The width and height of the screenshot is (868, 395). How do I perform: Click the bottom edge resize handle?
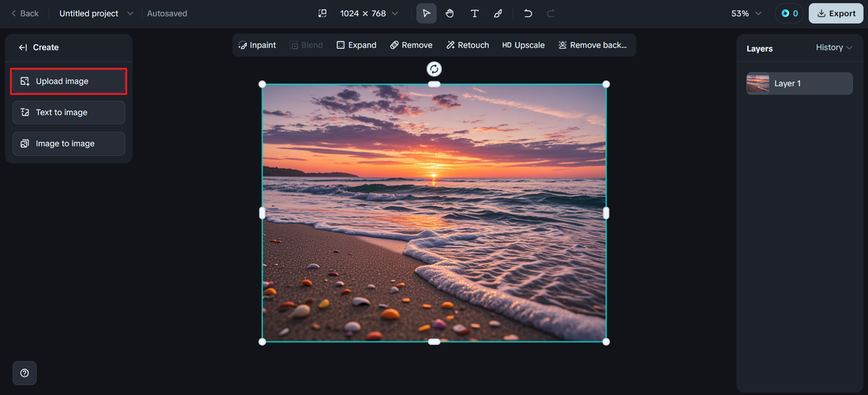click(x=434, y=341)
